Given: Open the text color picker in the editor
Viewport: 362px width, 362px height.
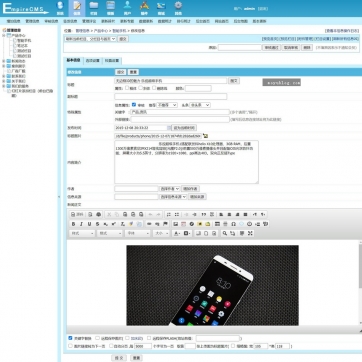Looking at the screenshot, I should pos(177,233).
